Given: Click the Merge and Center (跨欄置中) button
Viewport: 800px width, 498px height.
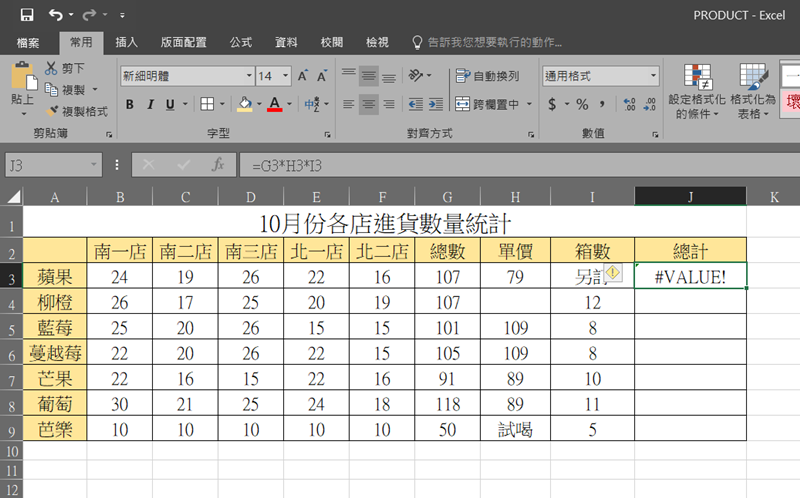Looking at the screenshot, I should click(x=488, y=104).
